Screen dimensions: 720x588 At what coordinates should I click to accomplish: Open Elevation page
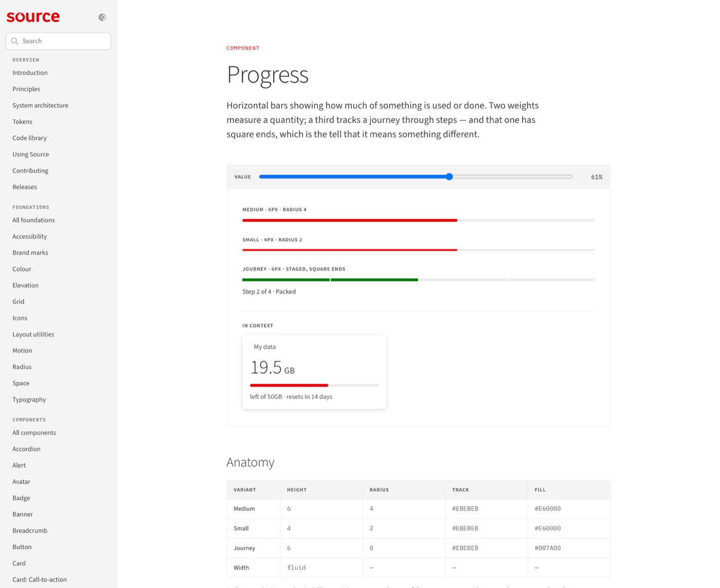click(x=25, y=286)
